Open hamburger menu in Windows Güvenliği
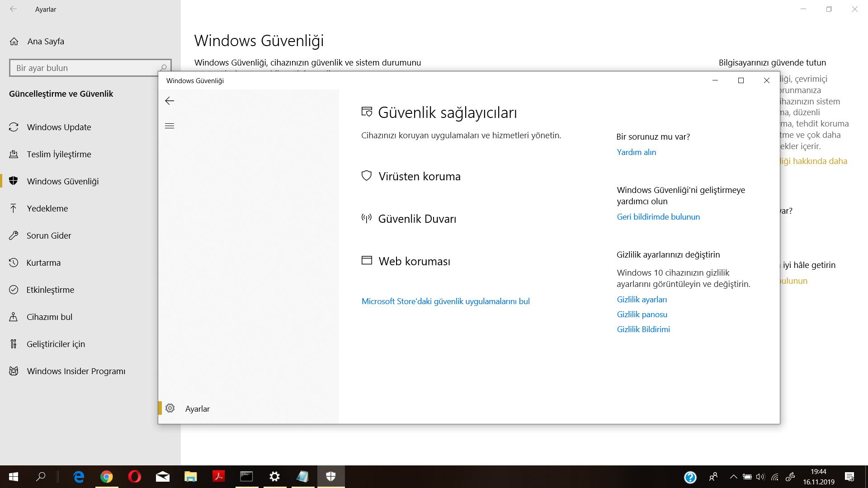 (x=170, y=126)
